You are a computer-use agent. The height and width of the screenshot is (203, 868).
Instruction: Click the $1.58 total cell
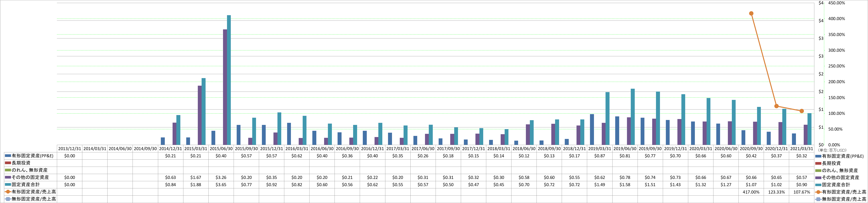coord(625,184)
